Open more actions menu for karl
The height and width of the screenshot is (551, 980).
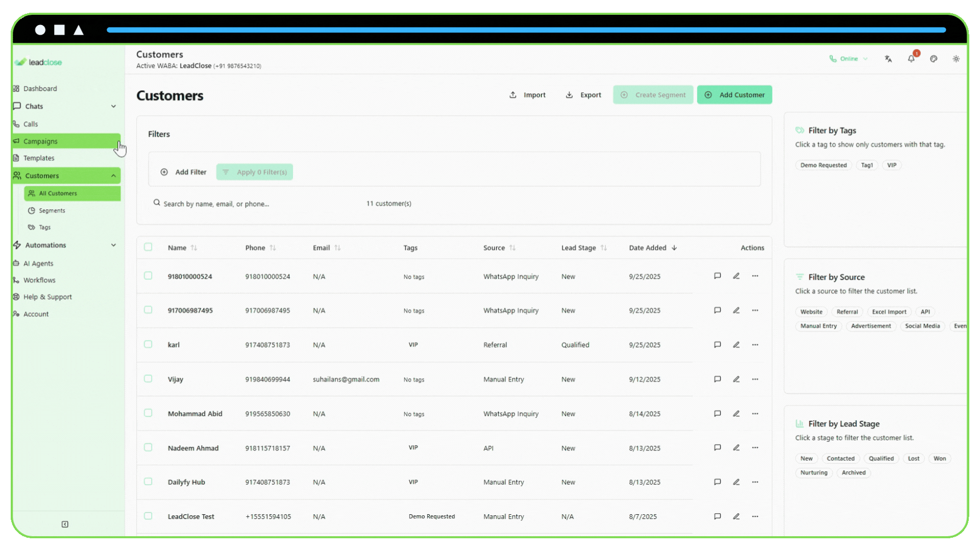(x=755, y=345)
